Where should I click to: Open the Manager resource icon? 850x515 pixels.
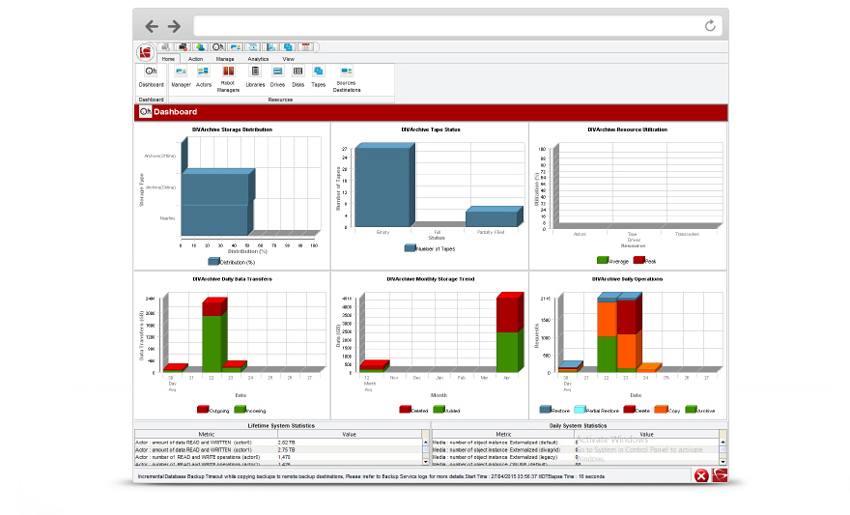coord(181,76)
